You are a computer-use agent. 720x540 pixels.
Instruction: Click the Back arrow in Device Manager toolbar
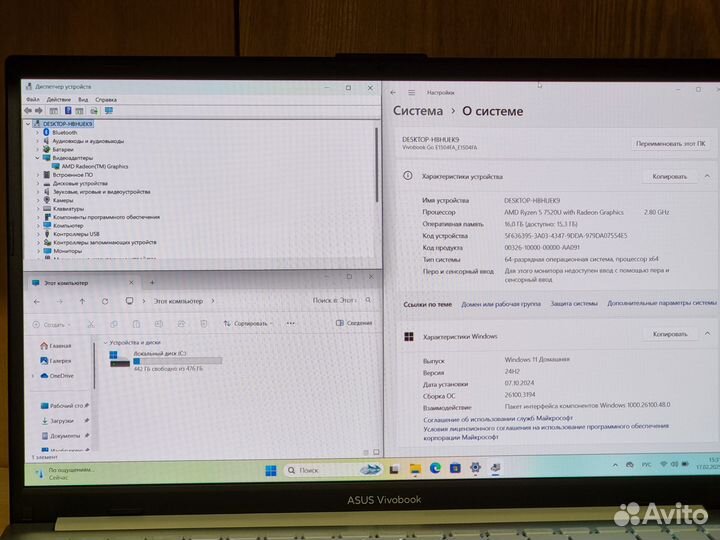(x=28, y=111)
